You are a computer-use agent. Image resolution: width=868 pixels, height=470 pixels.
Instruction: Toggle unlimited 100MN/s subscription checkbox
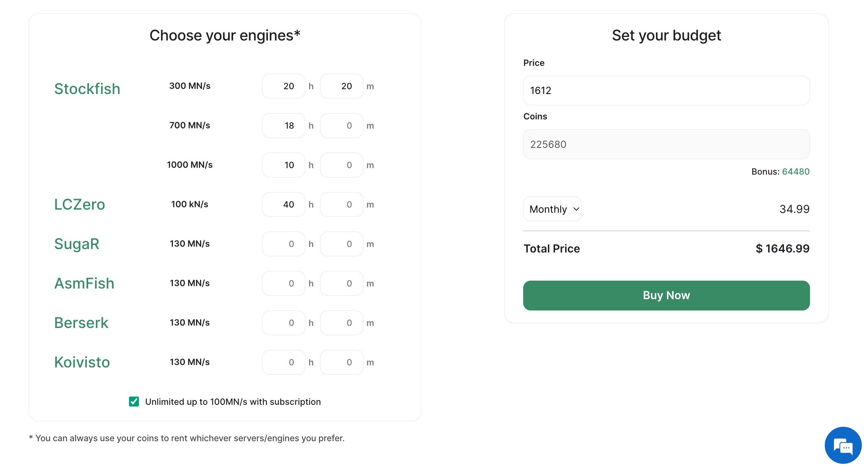pyautogui.click(x=134, y=401)
